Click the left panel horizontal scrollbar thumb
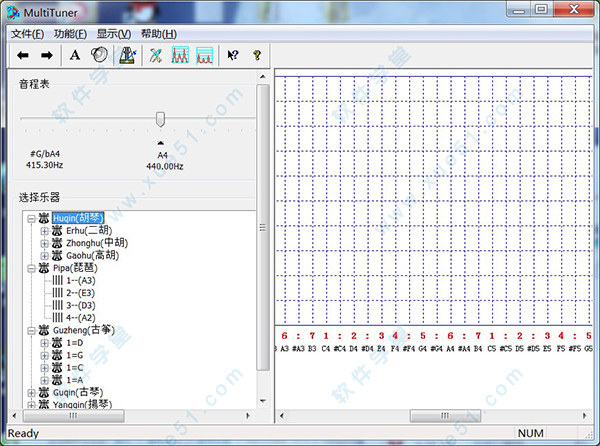600x446 pixels. [73, 415]
